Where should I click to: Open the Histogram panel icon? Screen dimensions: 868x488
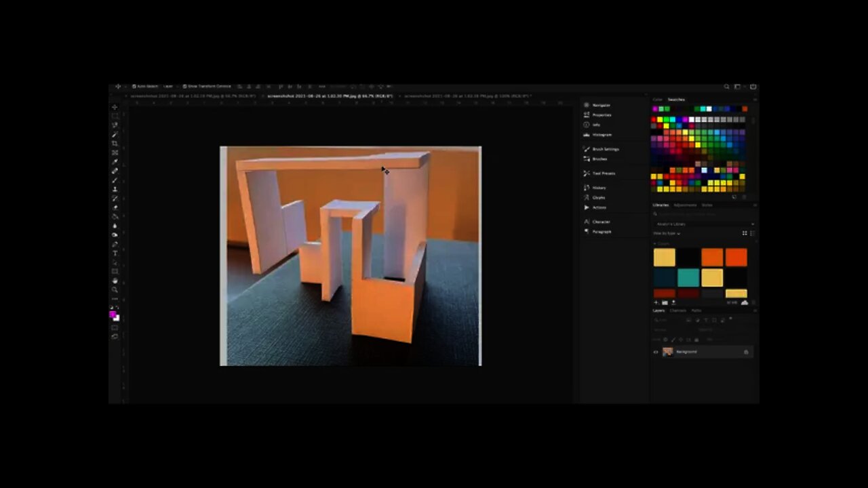pyautogui.click(x=587, y=134)
